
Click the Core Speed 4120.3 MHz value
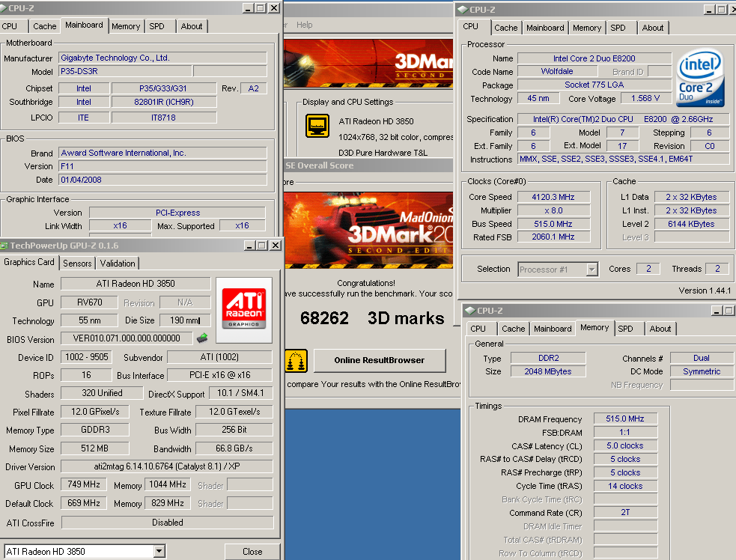tap(553, 197)
